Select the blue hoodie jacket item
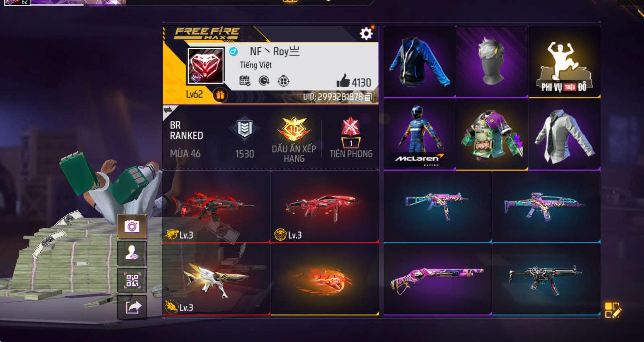This screenshot has width=644, height=342. pos(419,62)
